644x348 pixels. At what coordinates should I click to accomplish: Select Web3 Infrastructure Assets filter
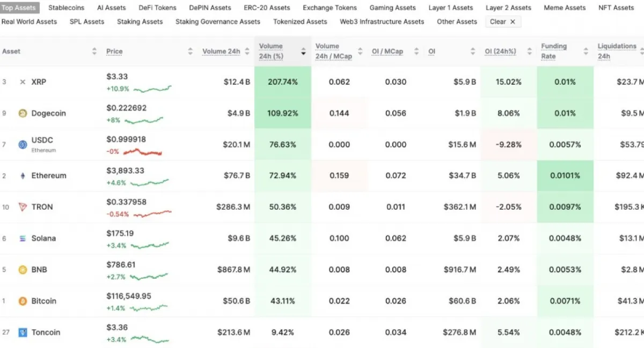(x=382, y=21)
